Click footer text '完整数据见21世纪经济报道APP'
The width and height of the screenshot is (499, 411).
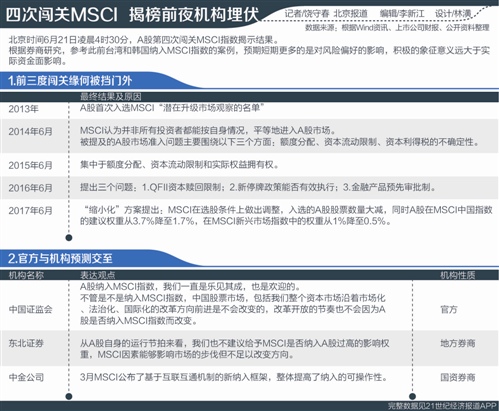pos(442,406)
